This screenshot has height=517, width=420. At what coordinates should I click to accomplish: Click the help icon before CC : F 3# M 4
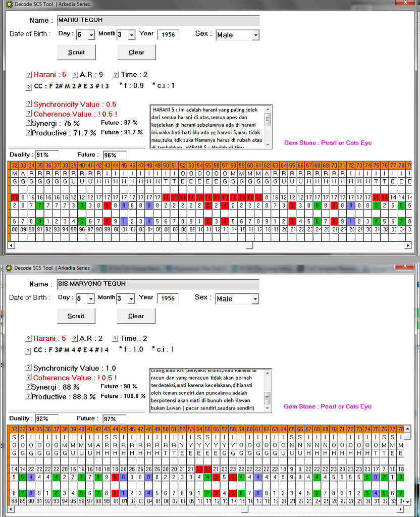click(x=28, y=349)
